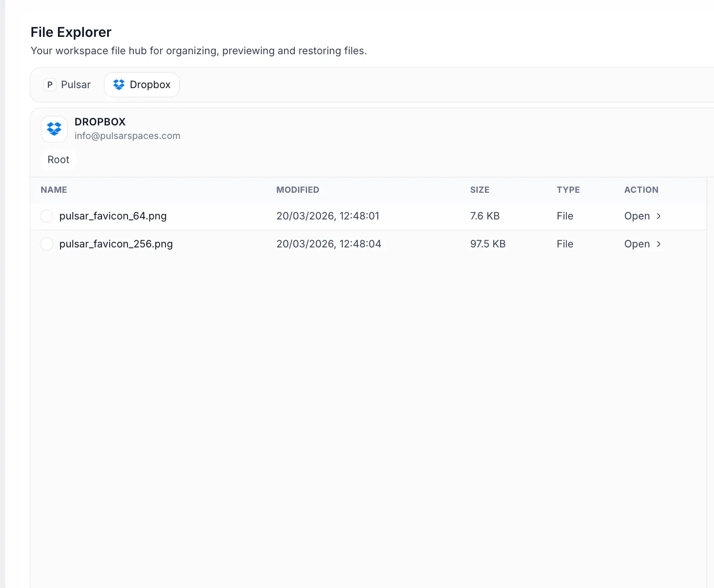Image resolution: width=714 pixels, height=588 pixels.
Task: Click the File type cell for pulsar_favicon_256.png
Action: pos(565,244)
